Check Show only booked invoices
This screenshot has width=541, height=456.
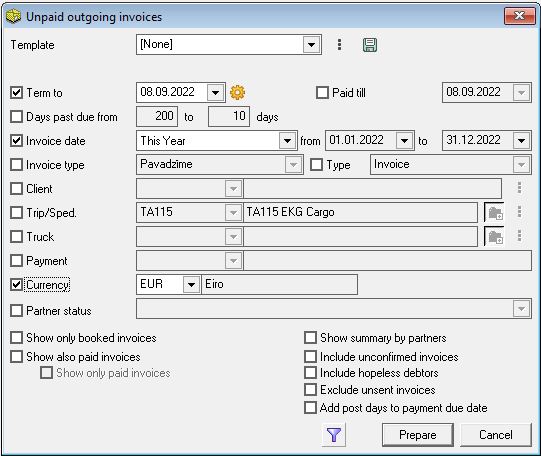[x=16, y=338]
